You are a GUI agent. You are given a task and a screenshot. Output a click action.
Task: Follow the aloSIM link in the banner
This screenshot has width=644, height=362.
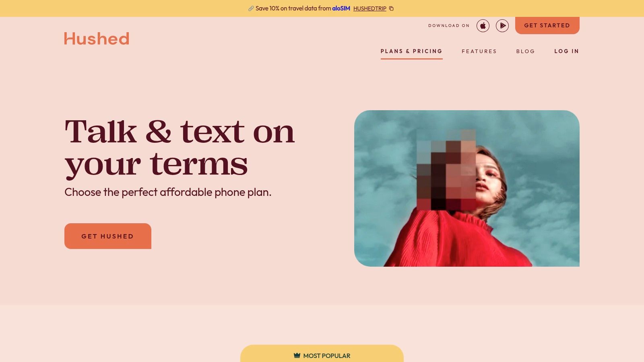pyautogui.click(x=341, y=8)
